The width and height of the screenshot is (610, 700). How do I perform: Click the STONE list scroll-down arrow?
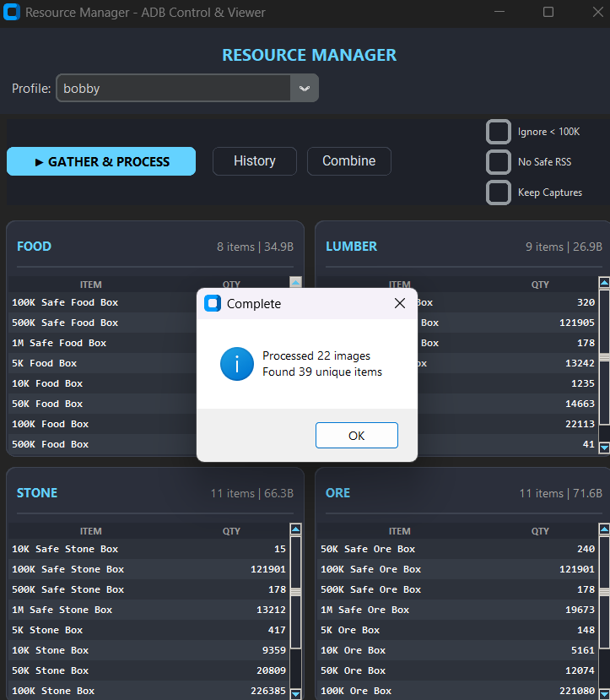[295, 693]
